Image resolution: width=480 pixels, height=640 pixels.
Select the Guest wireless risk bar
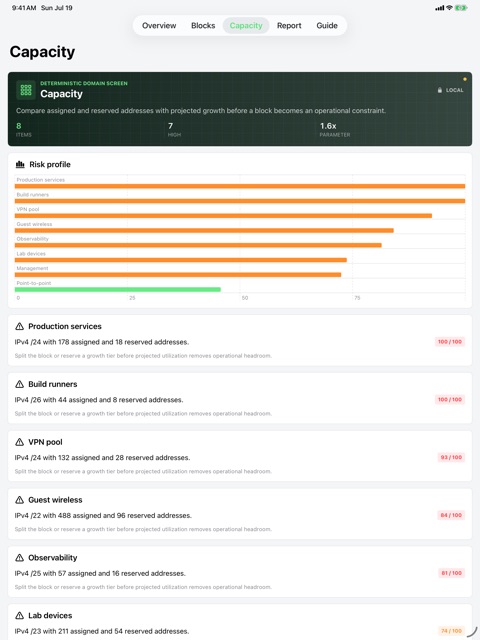point(204,230)
